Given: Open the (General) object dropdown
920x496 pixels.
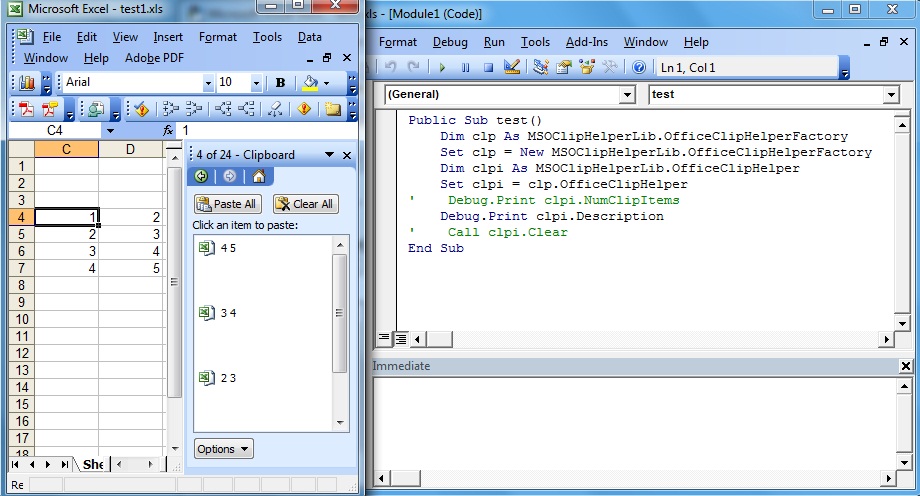Looking at the screenshot, I should (x=627, y=95).
